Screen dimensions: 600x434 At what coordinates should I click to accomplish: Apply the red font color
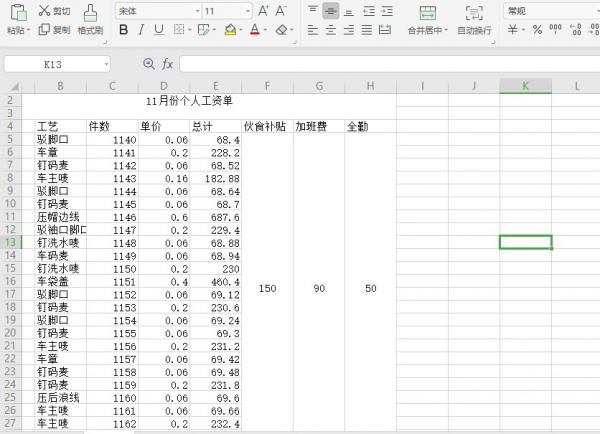[x=255, y=29]
